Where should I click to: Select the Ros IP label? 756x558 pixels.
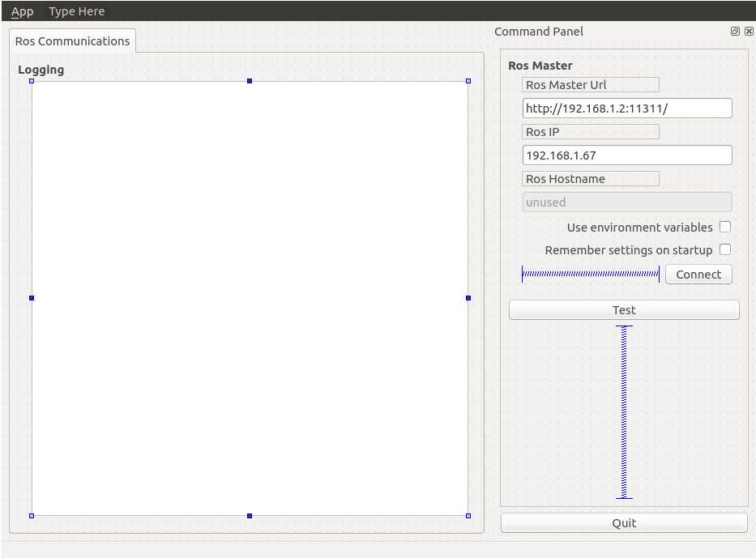pos(590,131)
